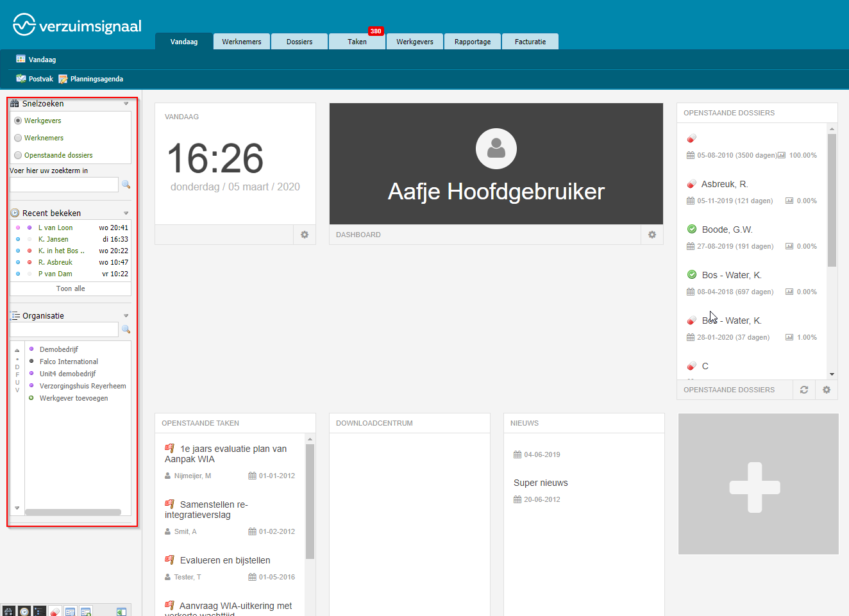Open settings gear of Vandaag clock widget

(x=305, y=235)
